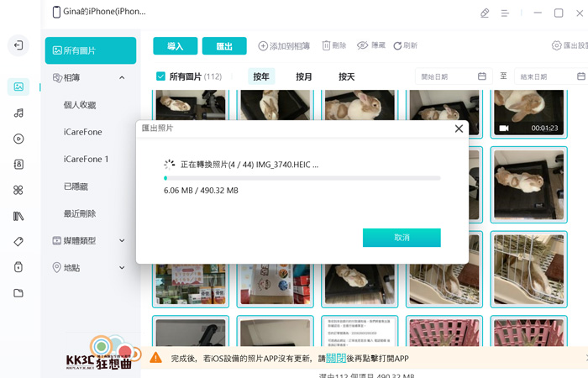The width and height of the screenshot is (588, 378).
Task: Open the iCareFone 1 album
Action: click(x=87, y=159)
